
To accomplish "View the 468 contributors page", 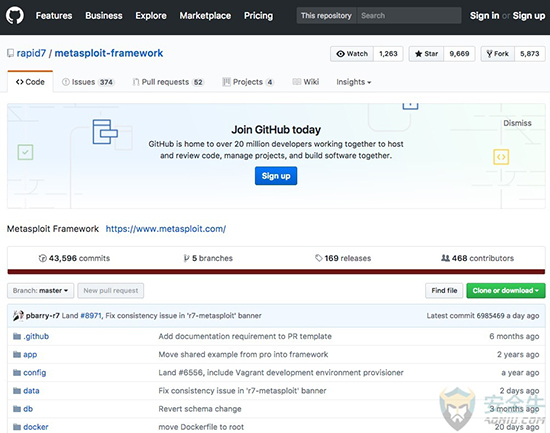I will pos(477,258).
